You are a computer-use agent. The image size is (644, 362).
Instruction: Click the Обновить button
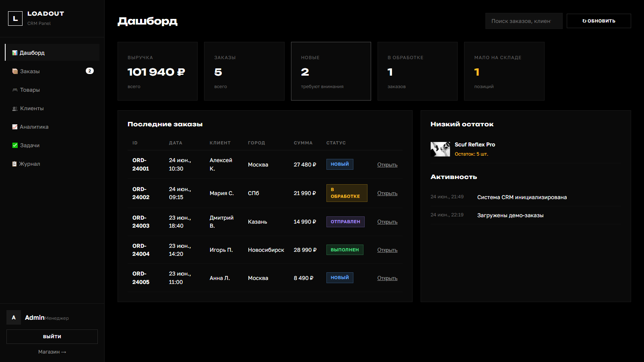(x=599, y=21)
